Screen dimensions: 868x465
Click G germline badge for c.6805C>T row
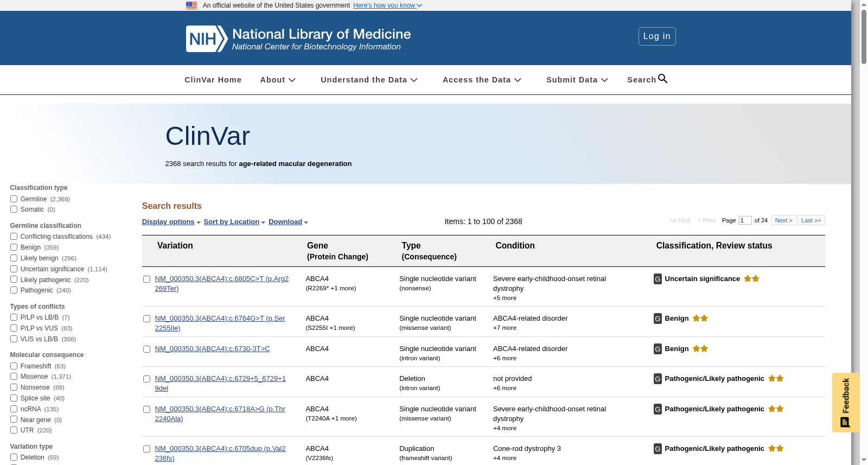pyautogui.click(x=658, y=279)
